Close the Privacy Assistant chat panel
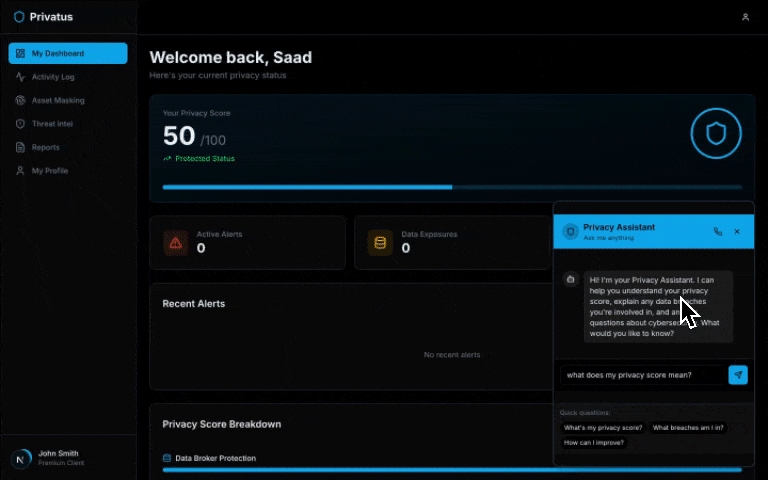 tap(737, 231)
